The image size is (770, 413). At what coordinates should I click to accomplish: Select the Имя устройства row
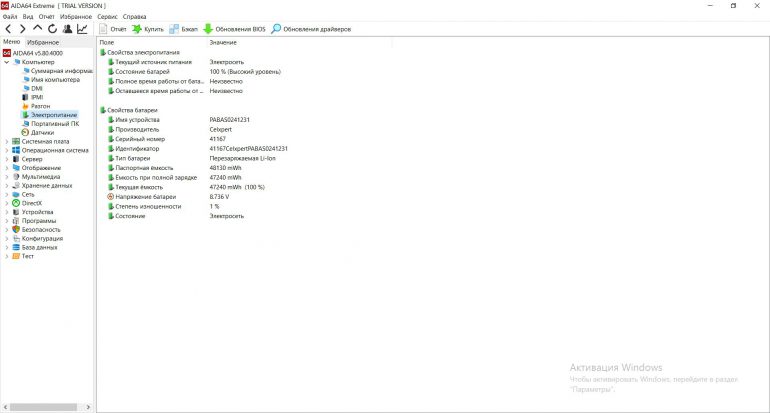click(179, 120)
